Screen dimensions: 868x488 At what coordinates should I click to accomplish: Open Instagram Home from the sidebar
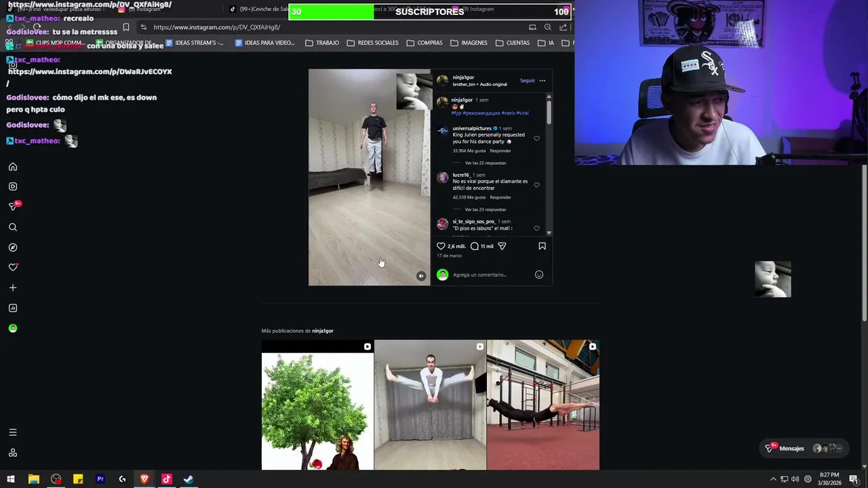[13, 167]
